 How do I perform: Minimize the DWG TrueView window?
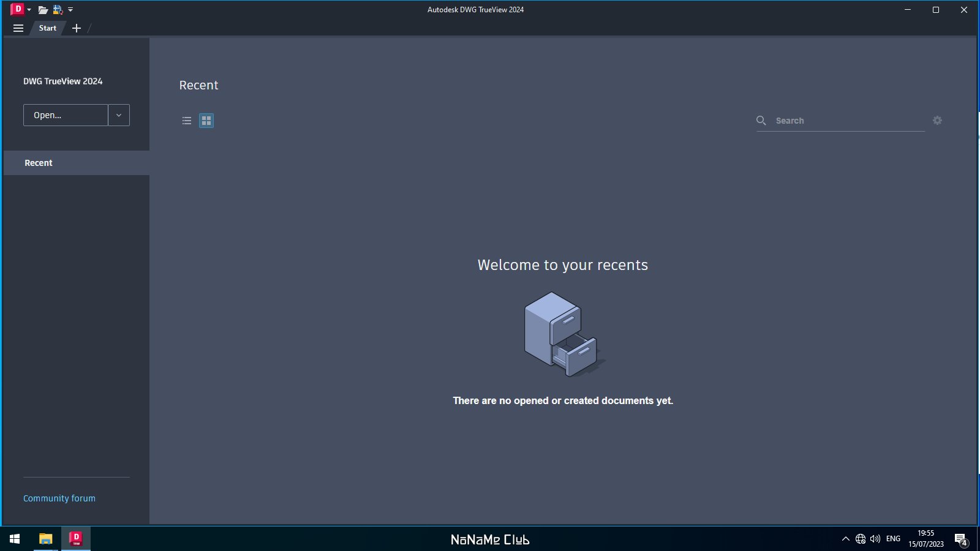[x=908, y=10]
